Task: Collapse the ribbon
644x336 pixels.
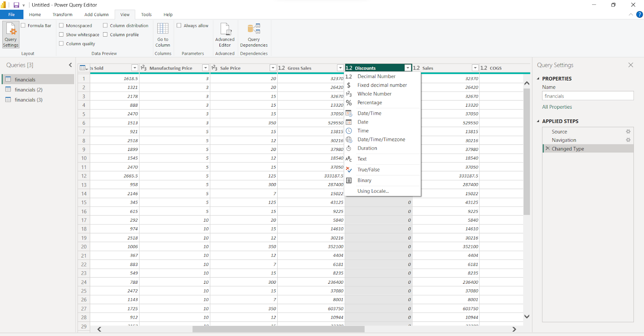Action: click(631, 14)
